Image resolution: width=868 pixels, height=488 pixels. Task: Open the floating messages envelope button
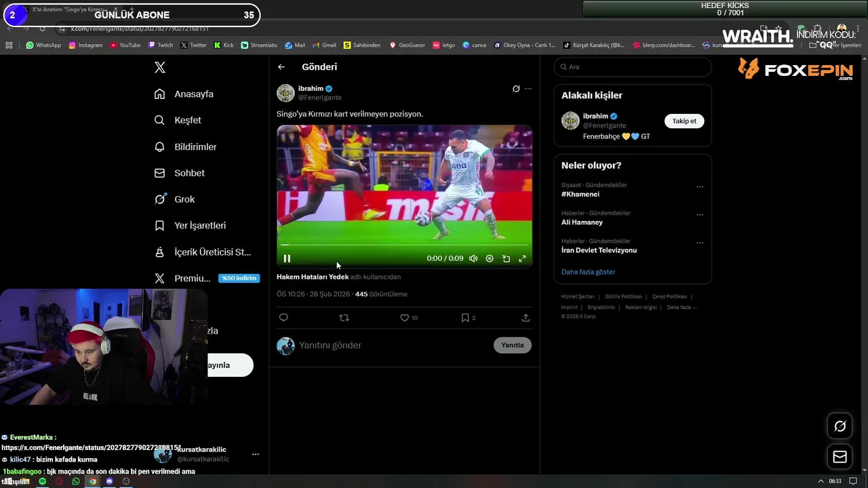pyautogui.click(x=840, y=457)
